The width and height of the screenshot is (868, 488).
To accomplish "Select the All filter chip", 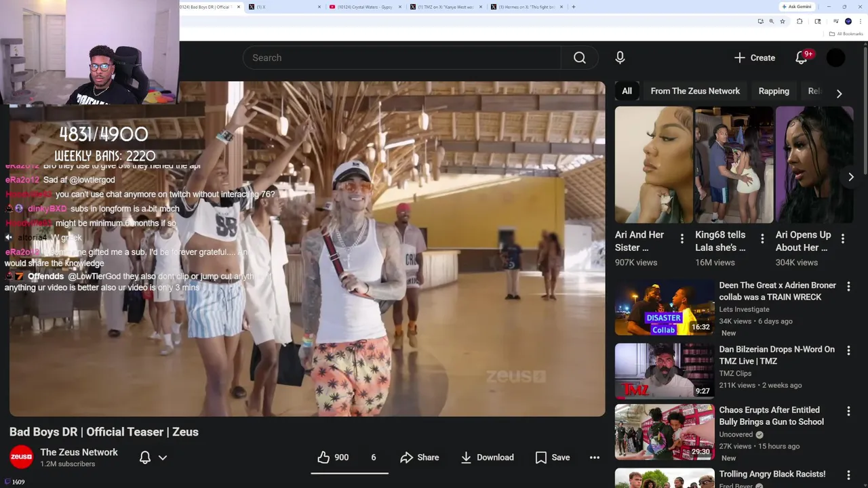I will click(x=627, y=91).
